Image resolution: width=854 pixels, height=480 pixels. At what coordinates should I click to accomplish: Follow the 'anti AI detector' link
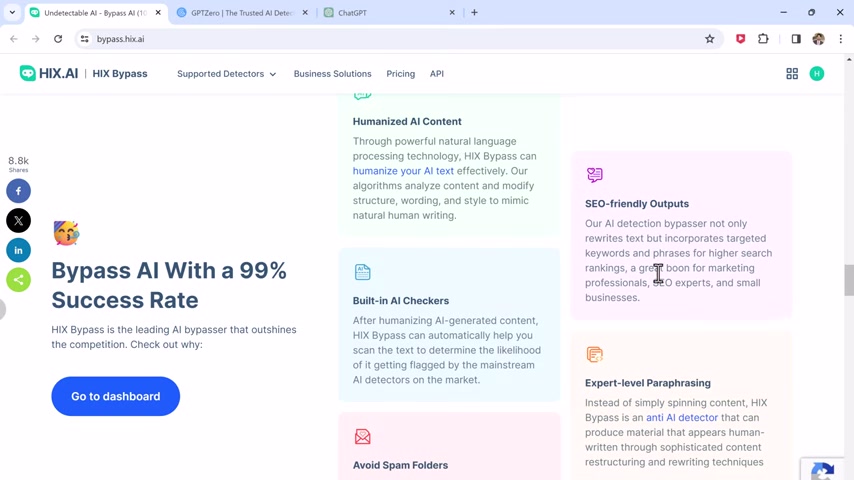[x=682, y=417]
